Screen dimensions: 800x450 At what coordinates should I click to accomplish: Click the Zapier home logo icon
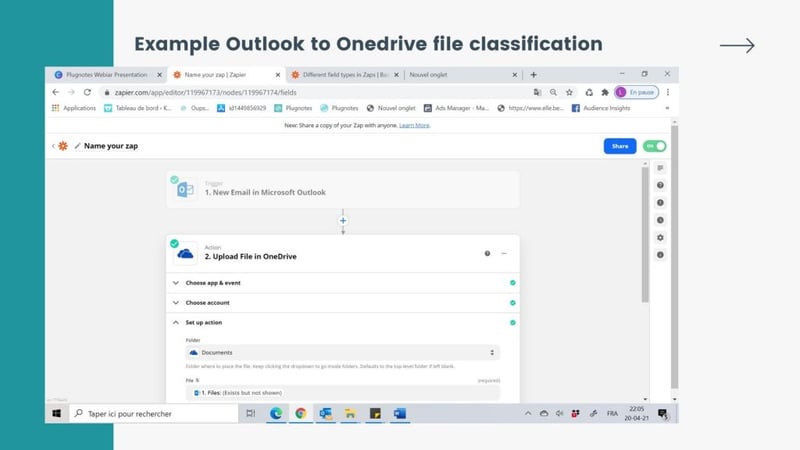tap(63, 146)
